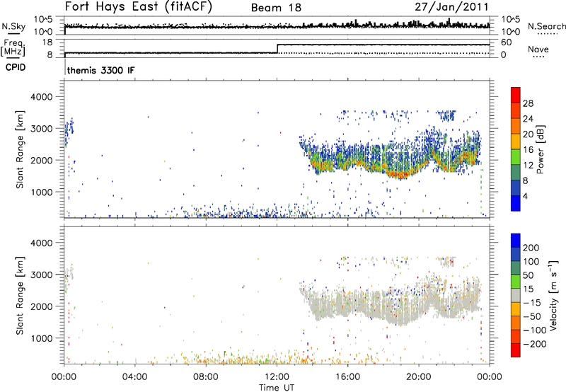
Task: Click the "Time UT" axis title
Action: point(277,388)
